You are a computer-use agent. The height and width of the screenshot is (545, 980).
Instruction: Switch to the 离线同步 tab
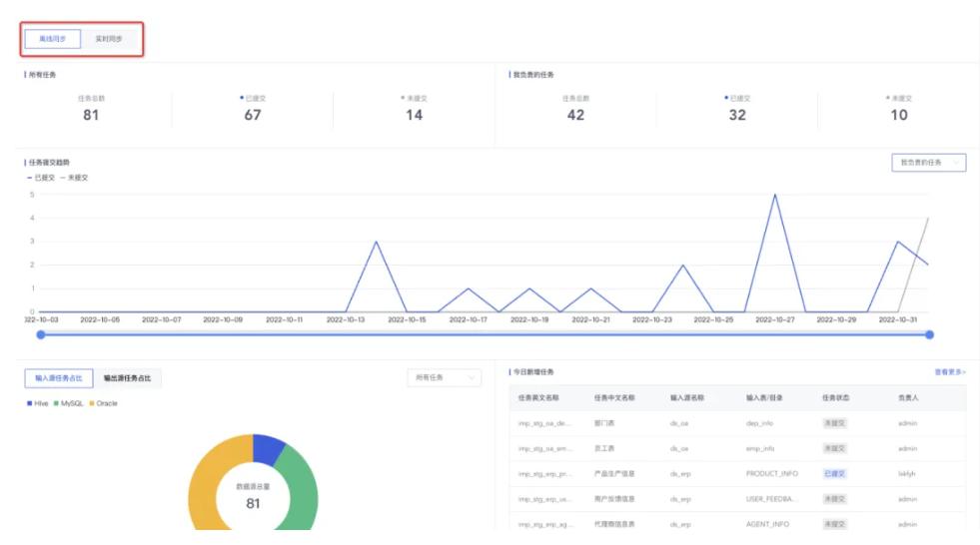pyautogui.click(x=53, y=39)
